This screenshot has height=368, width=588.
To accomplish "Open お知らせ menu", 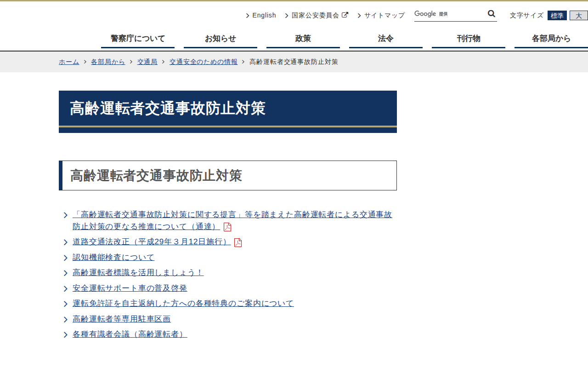I will [x=220, y=39].
